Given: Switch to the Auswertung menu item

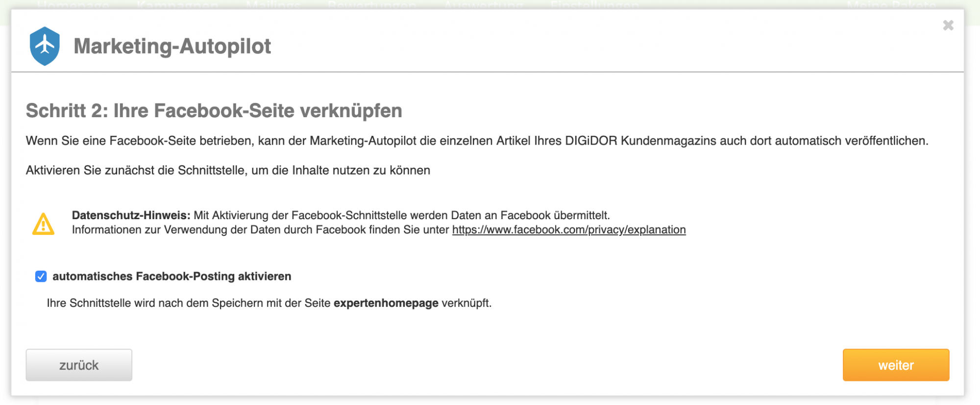Looking at the screenshot, I should click(483, 5).
